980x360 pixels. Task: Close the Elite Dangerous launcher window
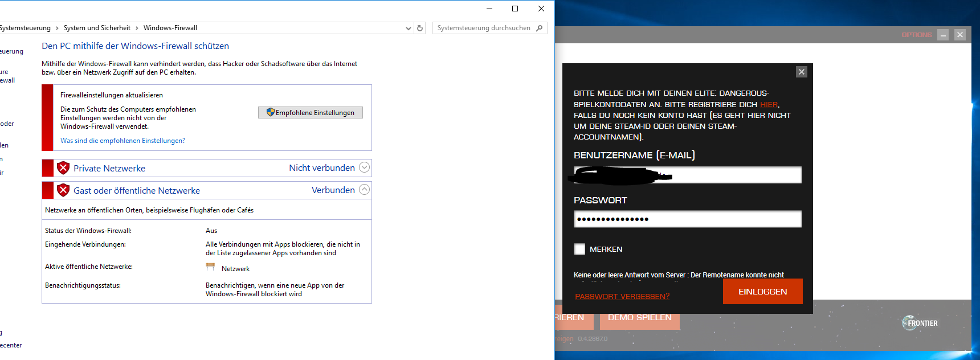[x=960, y=35]
